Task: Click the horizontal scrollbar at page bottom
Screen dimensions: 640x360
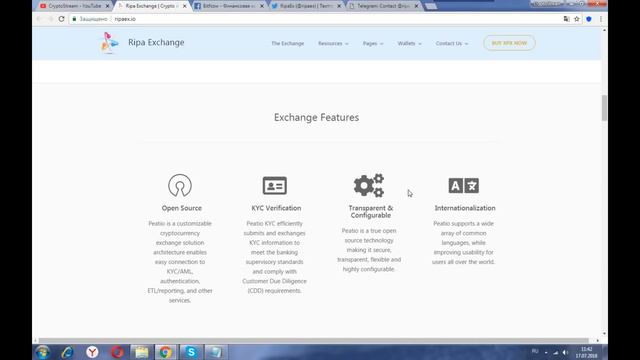Action: pos(313,340)
